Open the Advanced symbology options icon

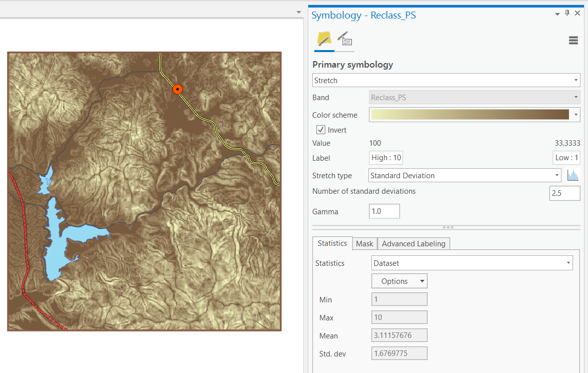(345, 39)
